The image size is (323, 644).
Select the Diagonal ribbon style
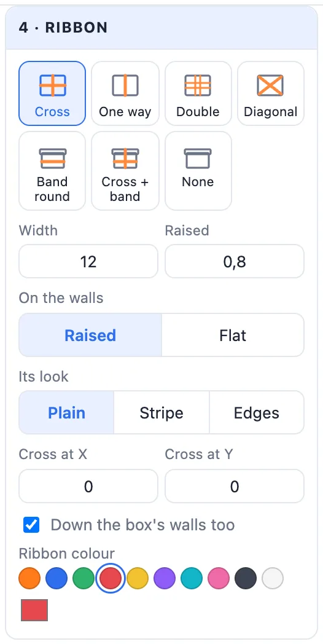tap(271, 93)
